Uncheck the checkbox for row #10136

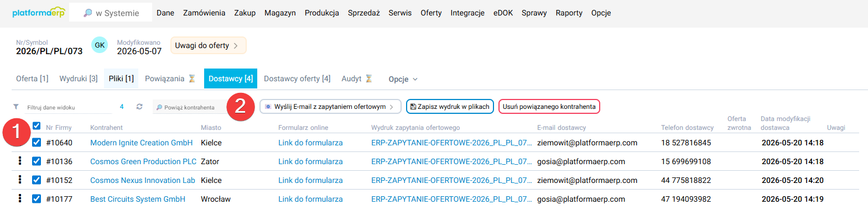(37, 161)
